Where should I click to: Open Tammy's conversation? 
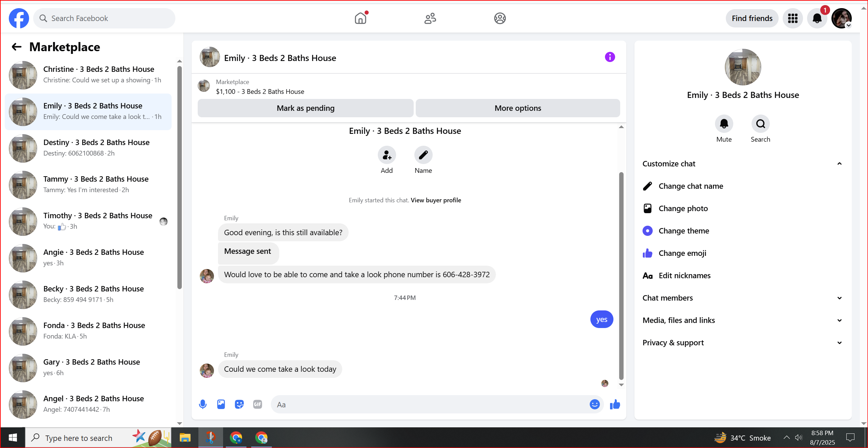(88, 185)
